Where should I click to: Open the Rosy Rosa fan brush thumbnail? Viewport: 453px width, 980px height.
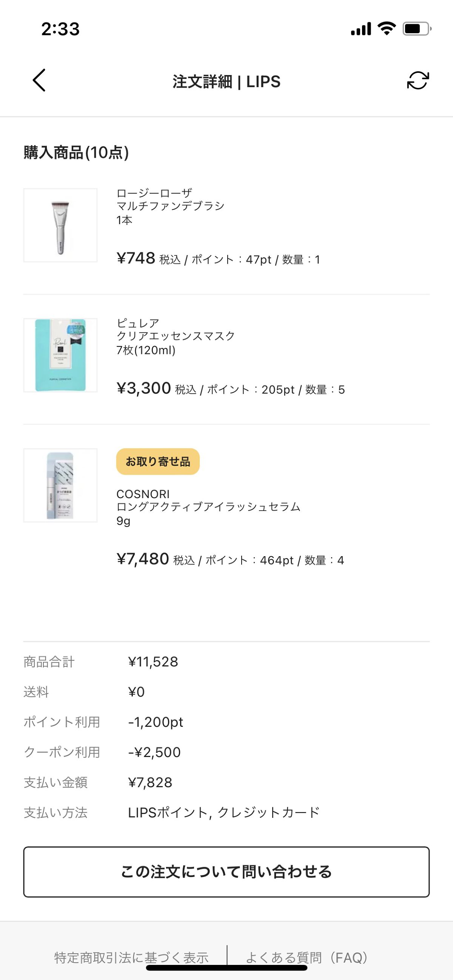pyautogui.click(x=60, y=225)
